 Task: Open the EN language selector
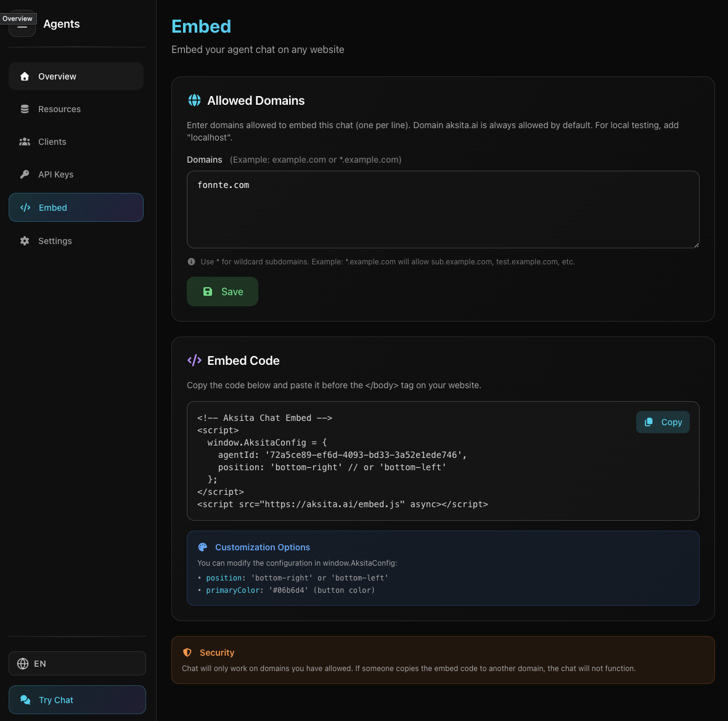[77, 664]
